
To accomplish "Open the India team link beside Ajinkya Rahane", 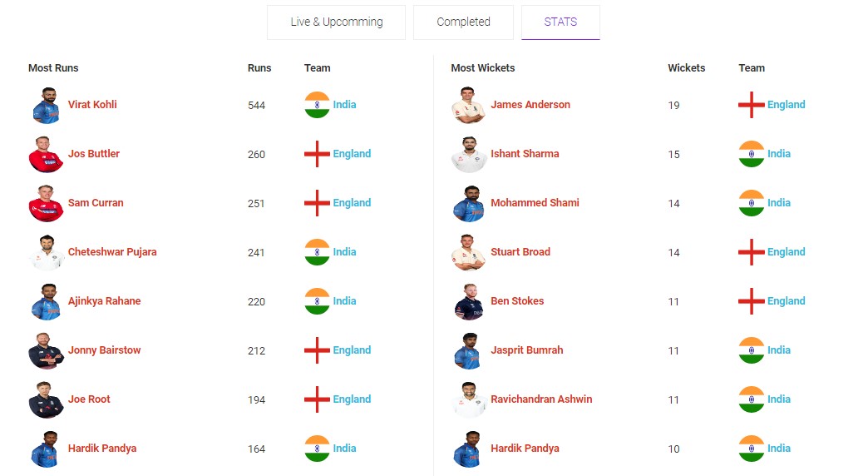I will coord(344,301).
